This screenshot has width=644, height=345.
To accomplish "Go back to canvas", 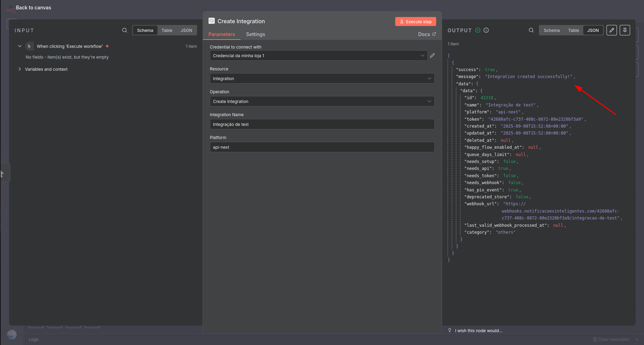I will [x=33, y=8].
